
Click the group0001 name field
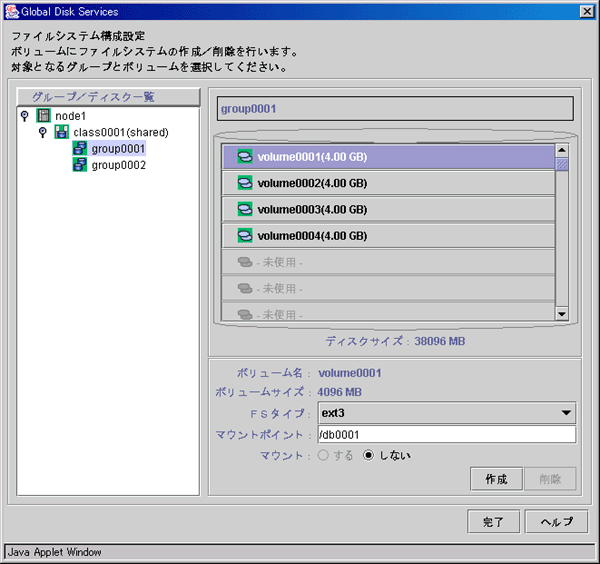tap(395, 109)
